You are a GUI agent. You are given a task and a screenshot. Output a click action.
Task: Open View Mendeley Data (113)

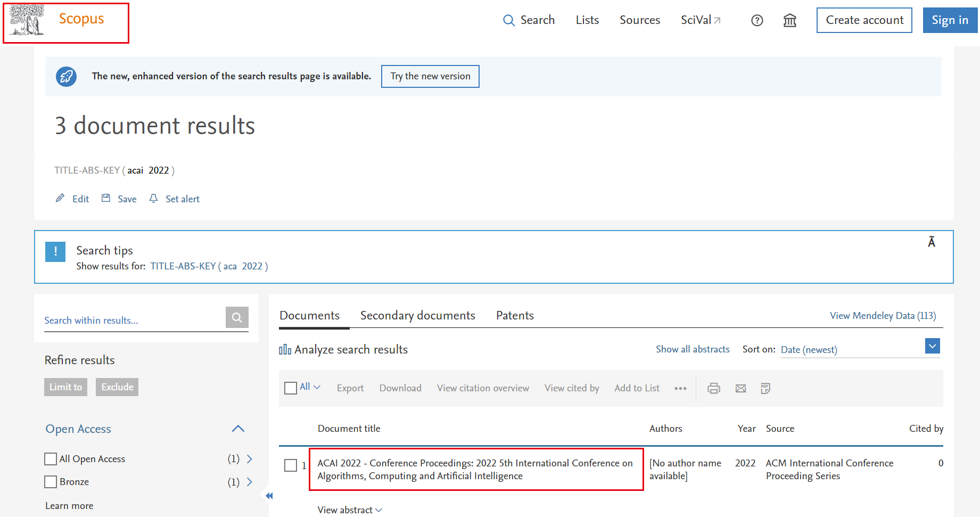tap(883, 316)
